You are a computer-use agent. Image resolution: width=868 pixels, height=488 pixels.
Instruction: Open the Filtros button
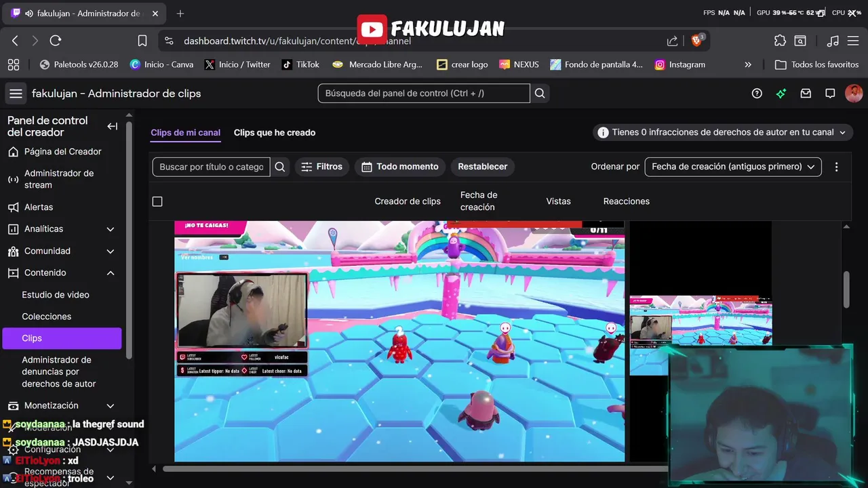322,167
